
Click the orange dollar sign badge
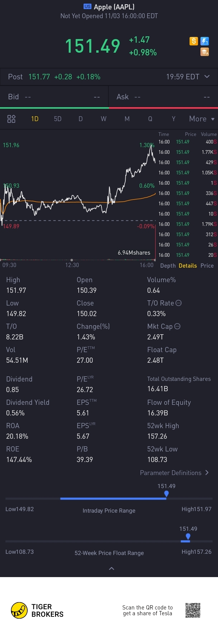[194, 41]
